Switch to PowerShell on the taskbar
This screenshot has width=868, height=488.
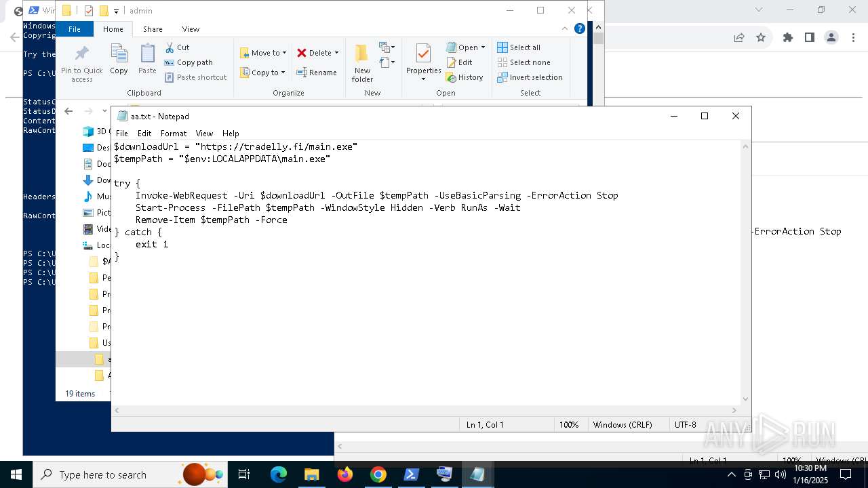pos(412,474)
